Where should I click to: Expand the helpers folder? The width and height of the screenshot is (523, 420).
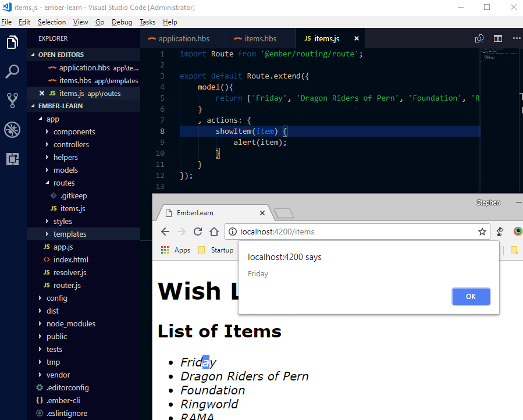(x=47, y=157)
